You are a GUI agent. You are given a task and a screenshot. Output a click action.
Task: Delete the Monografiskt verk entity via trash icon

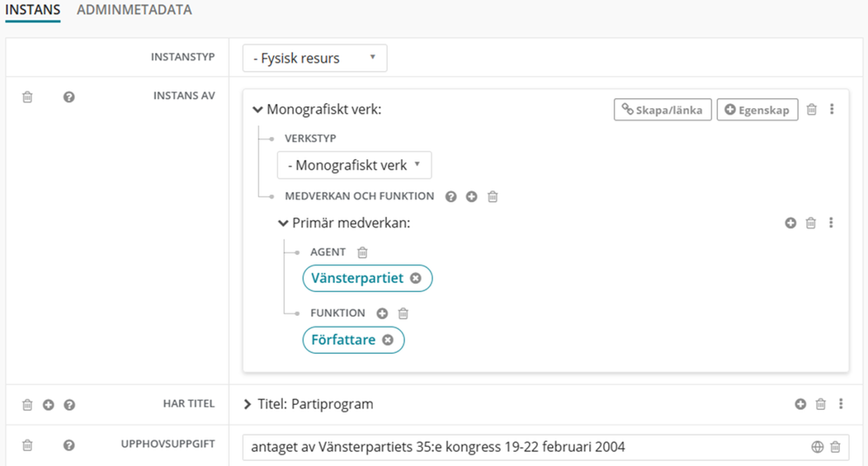coord(812,109)
